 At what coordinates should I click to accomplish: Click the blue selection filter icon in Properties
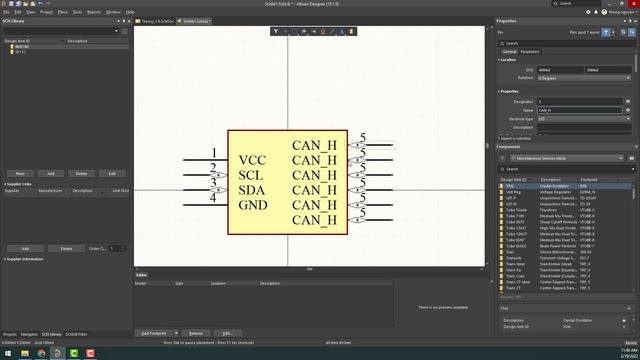point(606,32)
